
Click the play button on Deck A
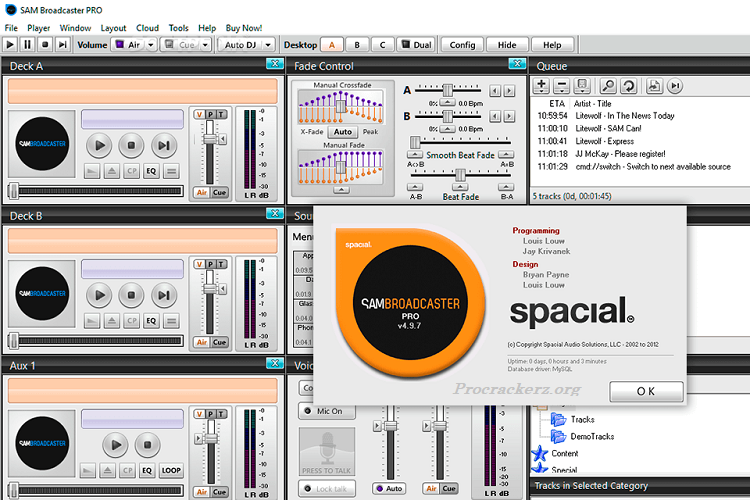pyautogui.click(x=99, y=145)
